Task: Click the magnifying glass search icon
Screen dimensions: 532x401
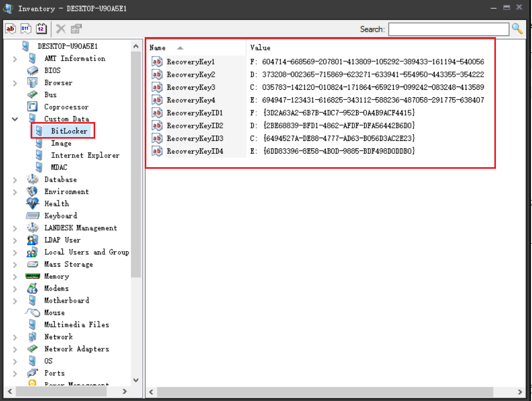Action: (x=517, y=28)
